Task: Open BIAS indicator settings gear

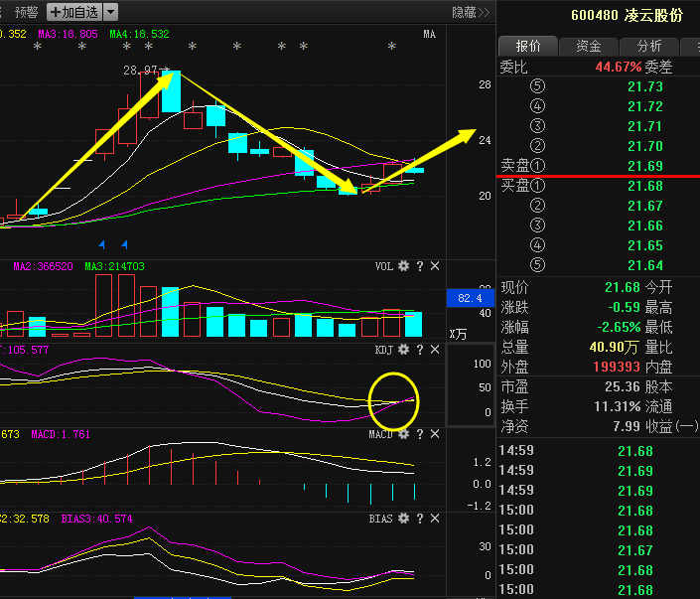Action: pyautogui.click(x=403, y=519)
